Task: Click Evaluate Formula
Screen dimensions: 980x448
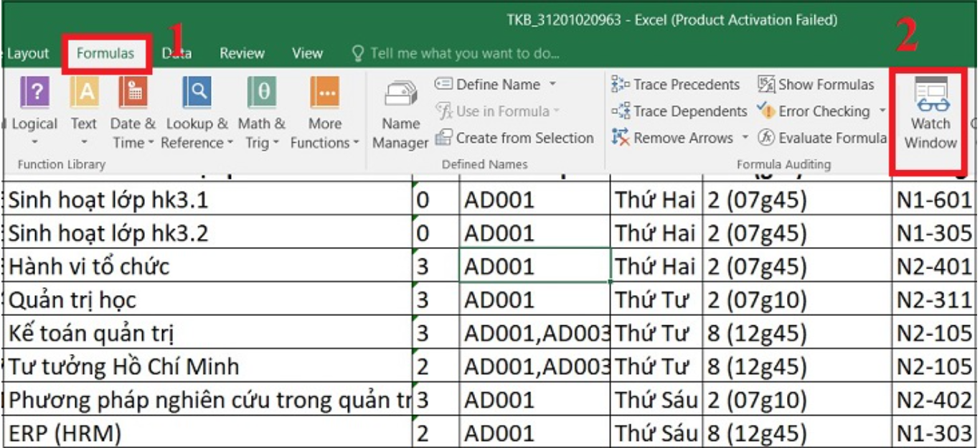Action: click(822, 138)
